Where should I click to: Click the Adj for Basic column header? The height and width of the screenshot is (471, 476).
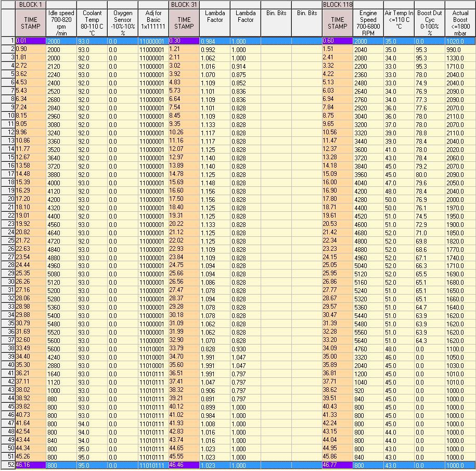[153, 23]
